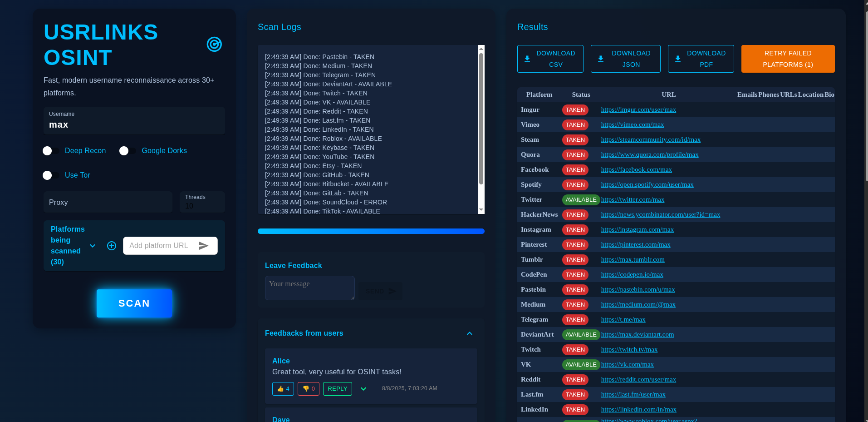Turn on the Google Dorks switch
The width and height of the screenshot is (868, 422).
point(127,151)
